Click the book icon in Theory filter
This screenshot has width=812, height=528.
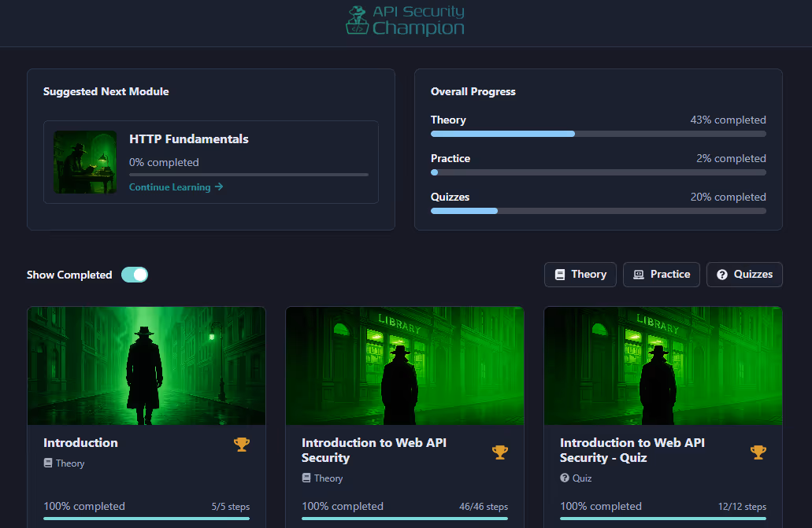point(560,275)
